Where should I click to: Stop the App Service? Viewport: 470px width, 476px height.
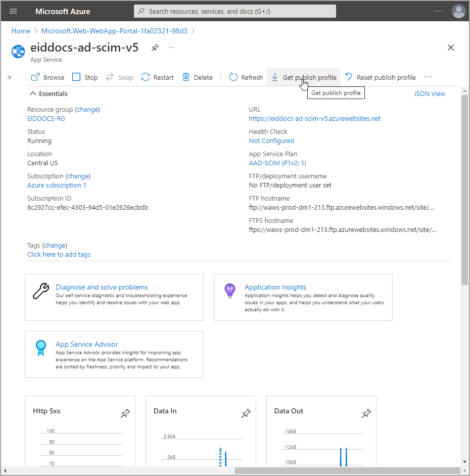click(x=85, y=77)
